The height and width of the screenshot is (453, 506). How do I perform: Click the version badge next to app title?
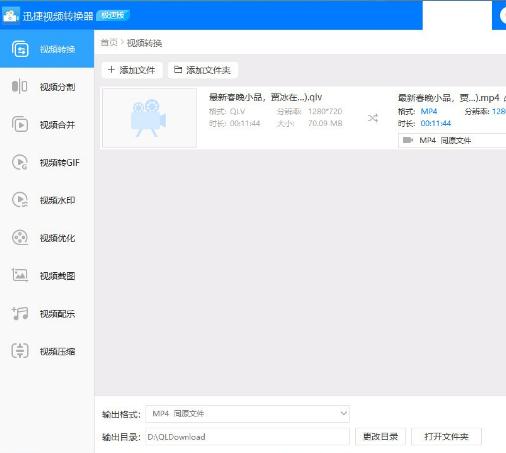point(113,15)
